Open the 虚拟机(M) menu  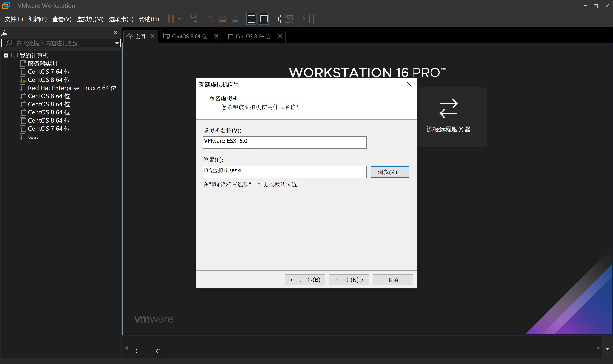pyautogui.click(x=90, y=19)
